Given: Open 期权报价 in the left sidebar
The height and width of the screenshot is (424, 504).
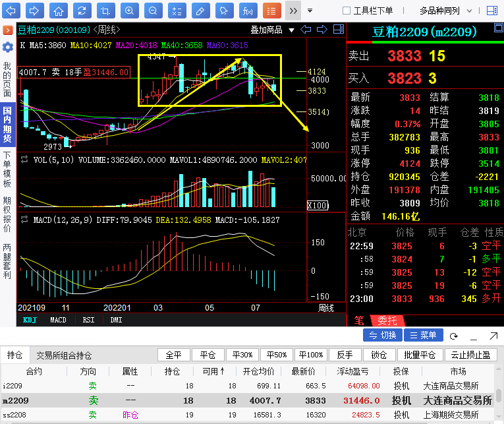Looking at the screenshot, I should point(7,215).
